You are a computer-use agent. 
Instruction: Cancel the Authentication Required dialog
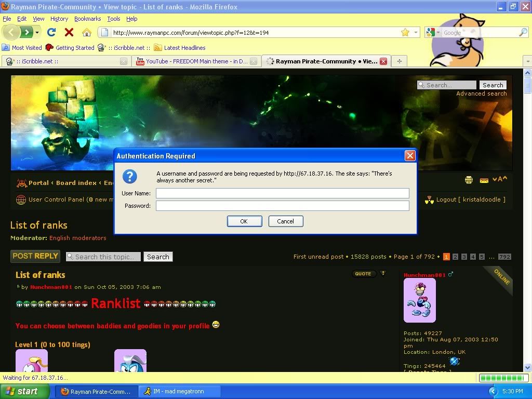286,221
